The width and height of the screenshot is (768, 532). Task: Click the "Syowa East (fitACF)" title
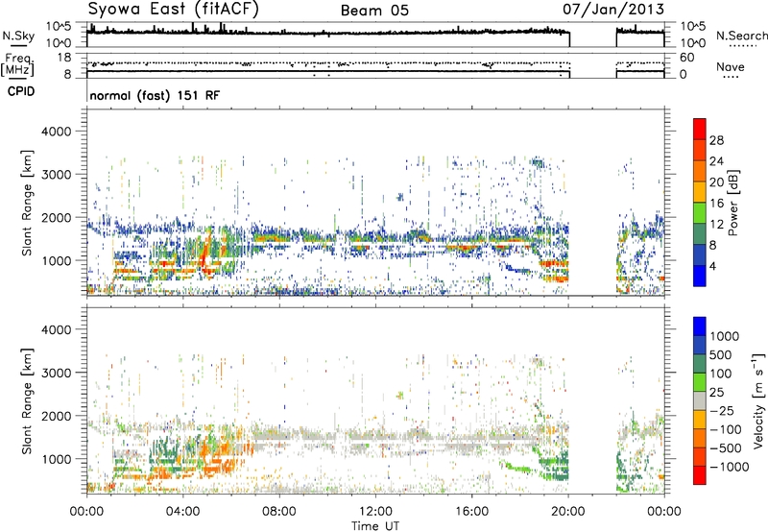click(173, 9)
